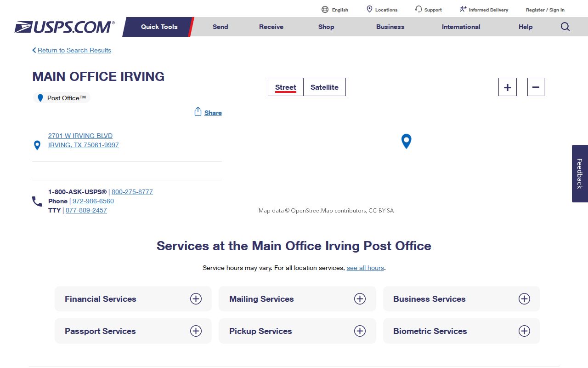Expand Business Services section

click(462, 299)
